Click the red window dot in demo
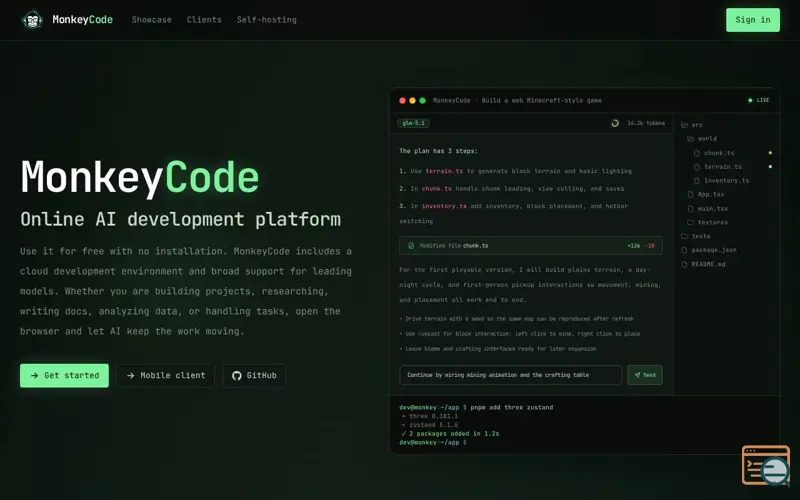The image size is (800, 500). click(x=402, y=101)
